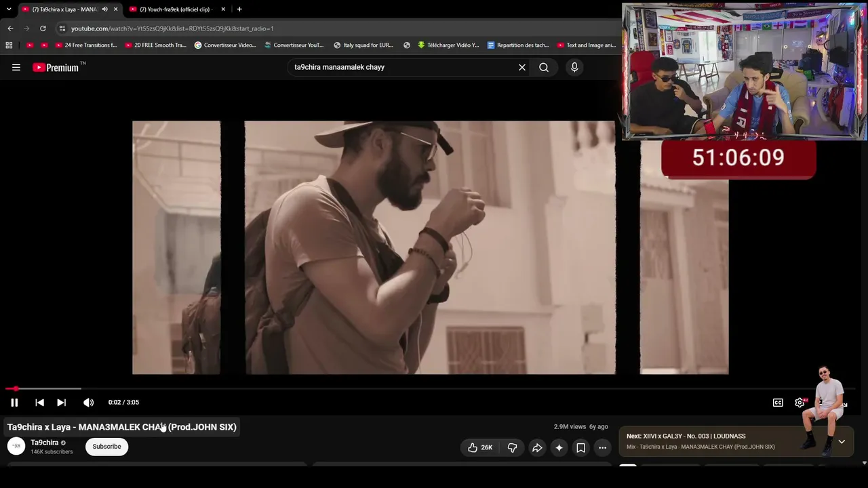Screen dimensions: 868x488
Task: Open the more actions ellipsis menu
Action: [602, 447]
